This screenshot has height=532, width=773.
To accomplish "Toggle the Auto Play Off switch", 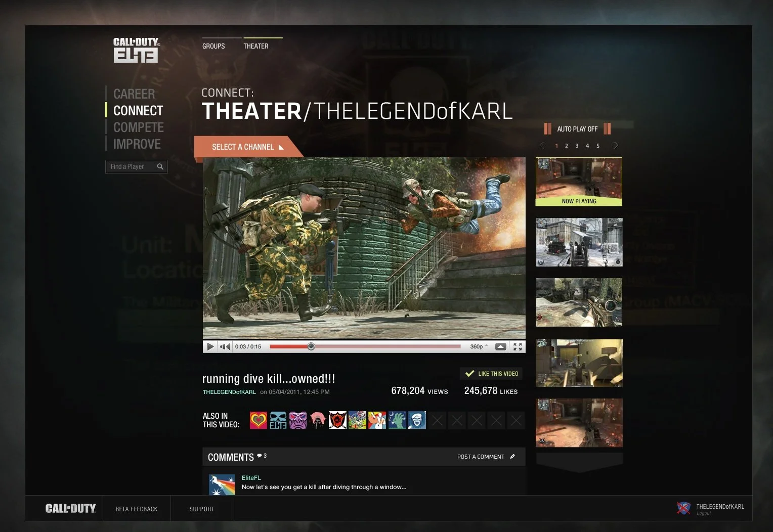I will pyautogui.click(x=577, y=129).
